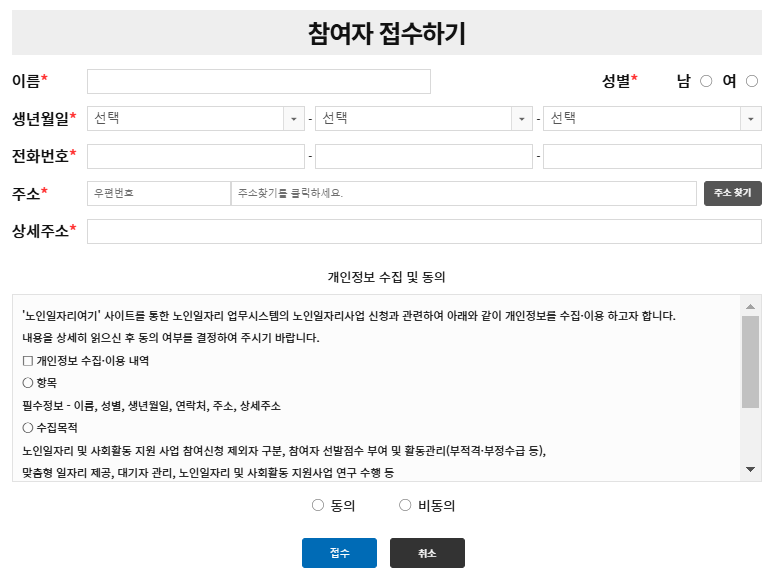775x579 pixels.
Task: Click the '개인정보 수집·이용 내역' line
Action: (86, 360)
